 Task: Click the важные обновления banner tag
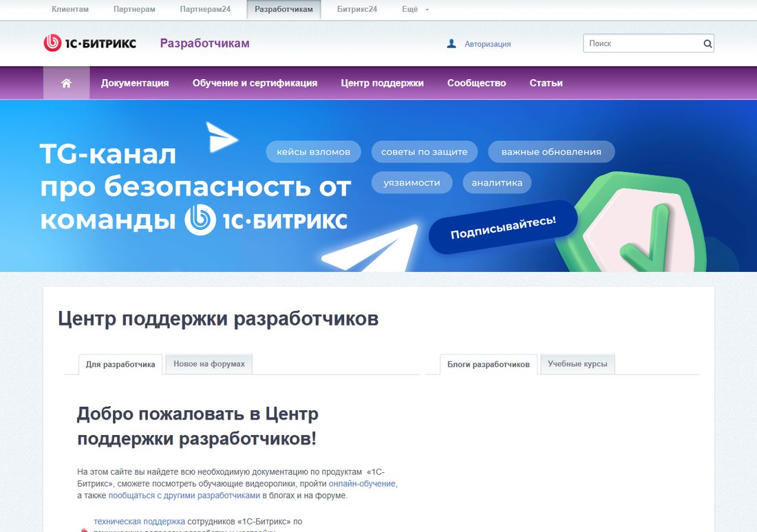coord(551,151)
